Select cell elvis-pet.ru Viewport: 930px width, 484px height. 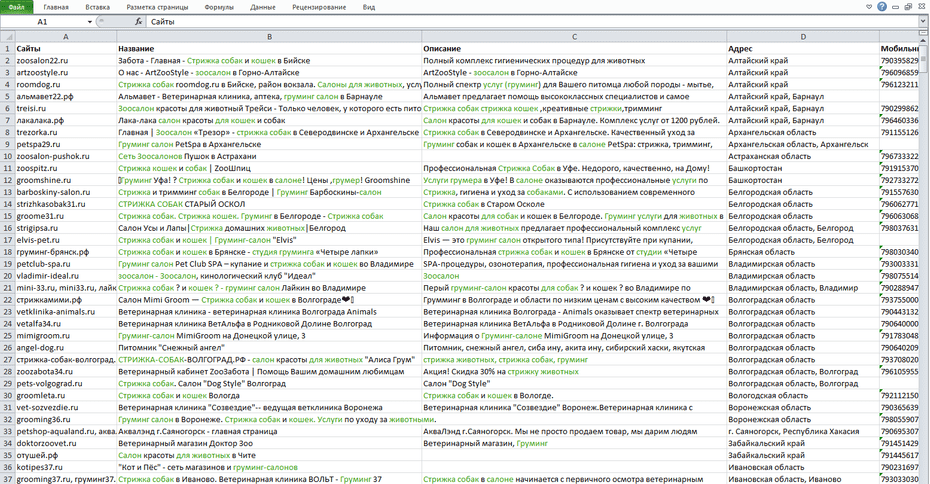66,240
